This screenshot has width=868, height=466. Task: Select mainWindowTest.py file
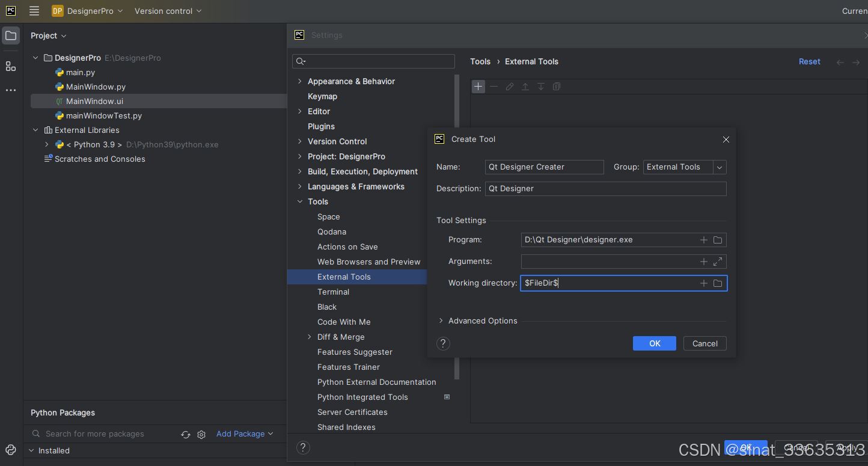pyautogui.click(x=103, y=115)
